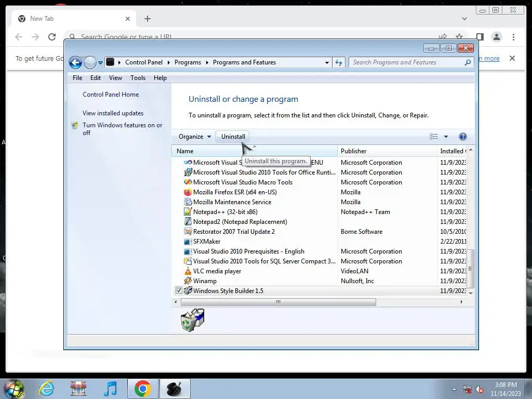Open the Chrome profile avatar

pos(496,37)
